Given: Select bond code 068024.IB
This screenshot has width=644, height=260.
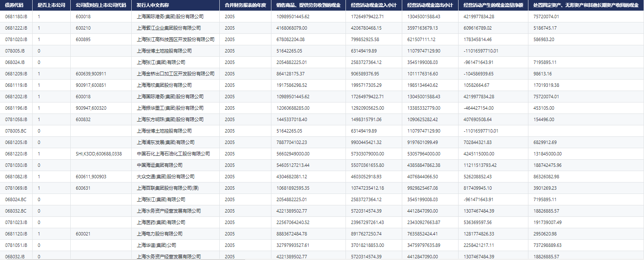Looking at the screenshot, I should pos(15,62).
